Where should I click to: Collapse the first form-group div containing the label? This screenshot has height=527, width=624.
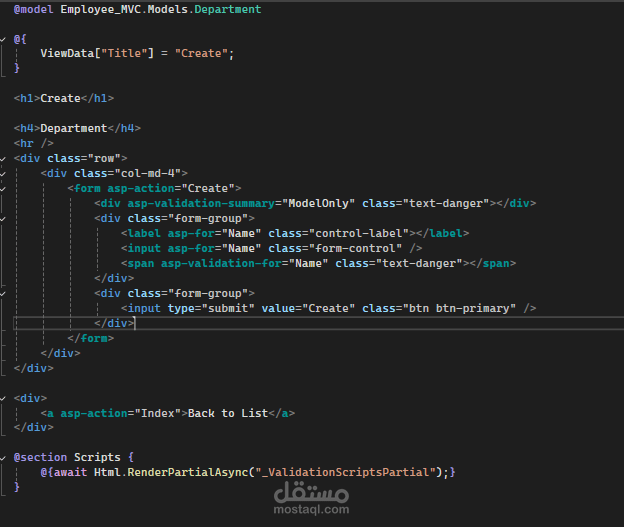tap(3, 219)
